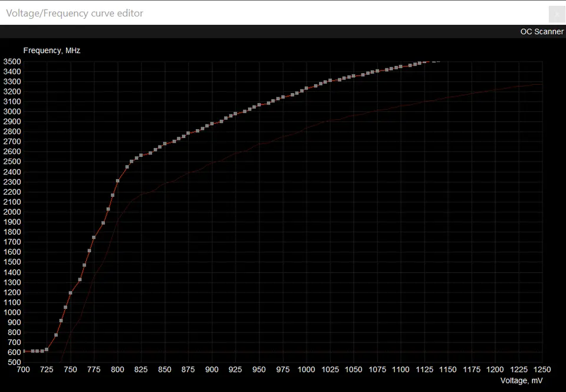Screen dimensions: 566x392
Task: Select the curve point at 1075 mV
Action: [x=377, y=71]
